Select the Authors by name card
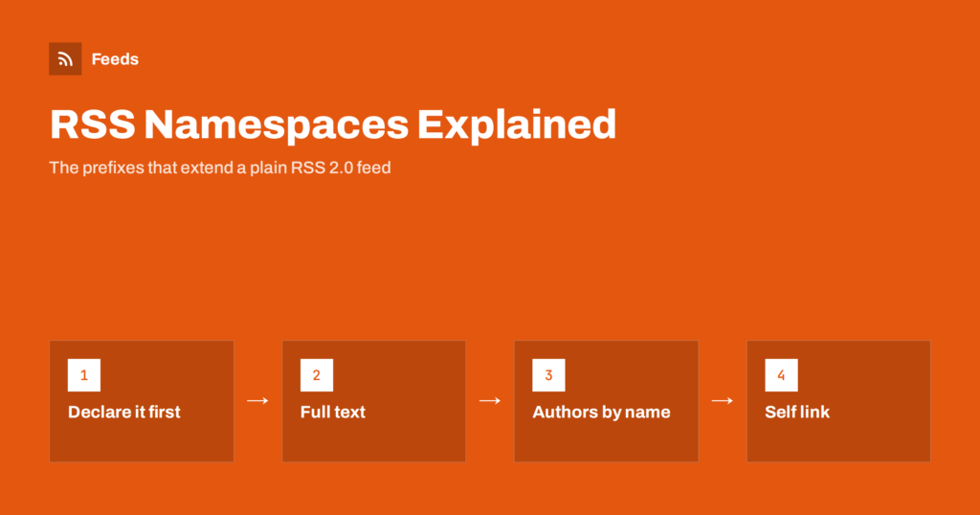 (606, 401)
